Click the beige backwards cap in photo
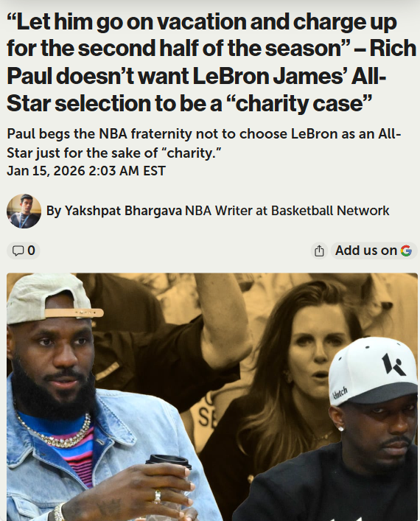Image resolution: width=420 pixels, height=521 pixels. (53, 299)
